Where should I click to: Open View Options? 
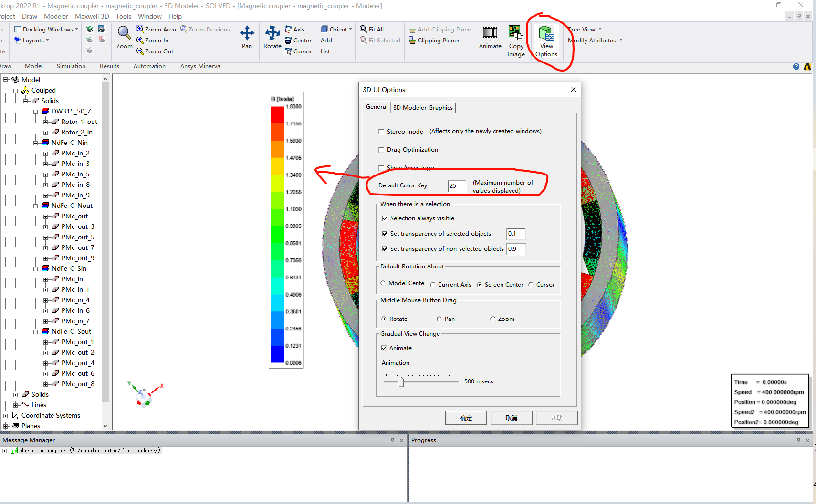coord(546,41)
